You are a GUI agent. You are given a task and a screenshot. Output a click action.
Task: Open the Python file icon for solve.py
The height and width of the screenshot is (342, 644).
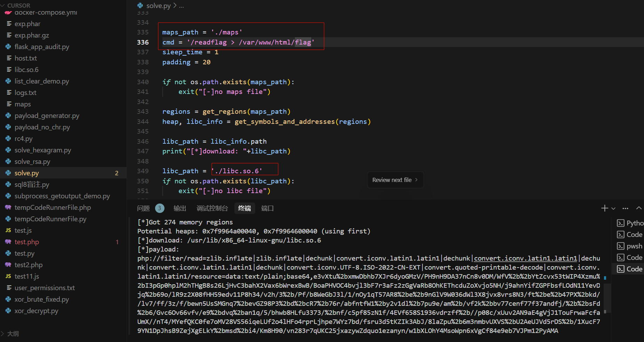pyautogui.click(x=8, y=173)
